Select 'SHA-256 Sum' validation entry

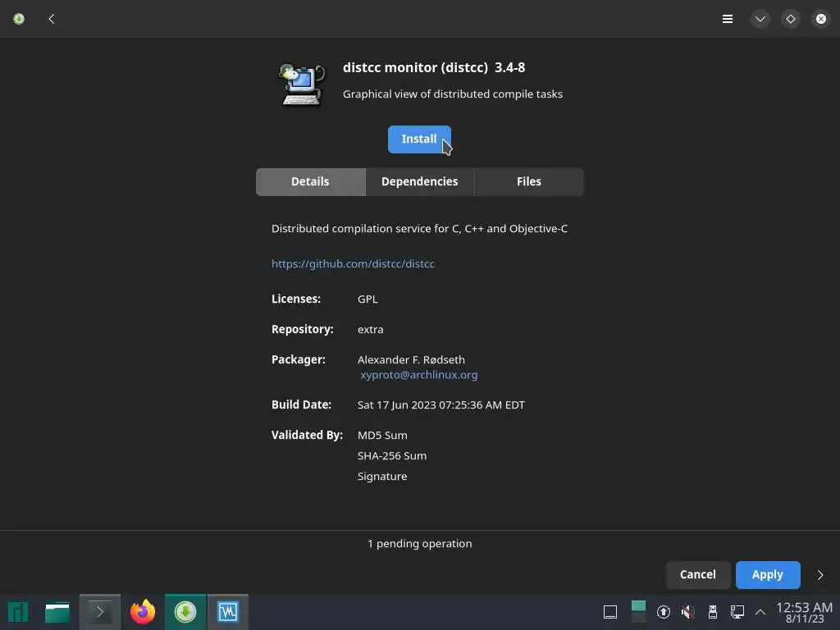coord(391,456)
